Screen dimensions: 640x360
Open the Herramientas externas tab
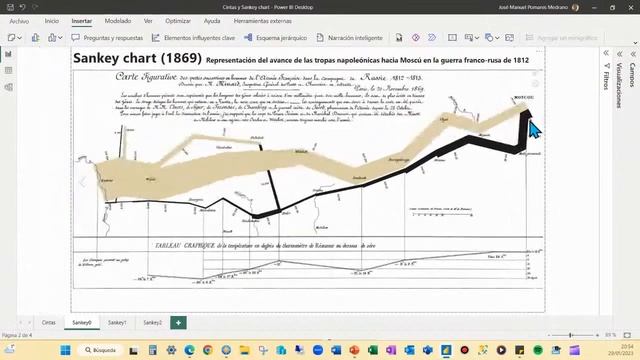tap(262, 21)
